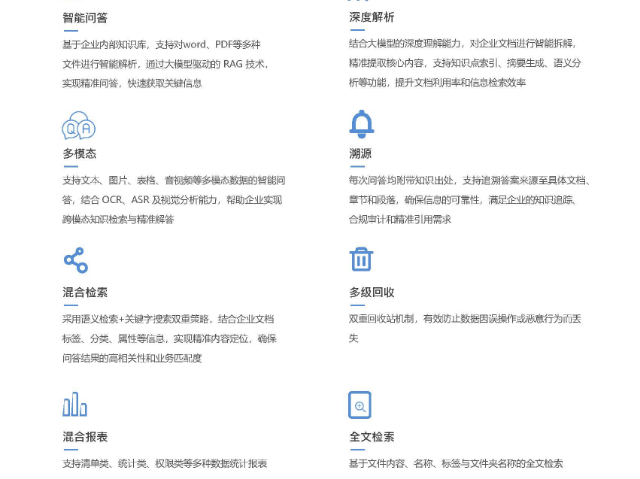This screenshot has width=640, height=479.
Task: Click the text line mentioning RAG 技术
Action: click(x=165, y=64)
